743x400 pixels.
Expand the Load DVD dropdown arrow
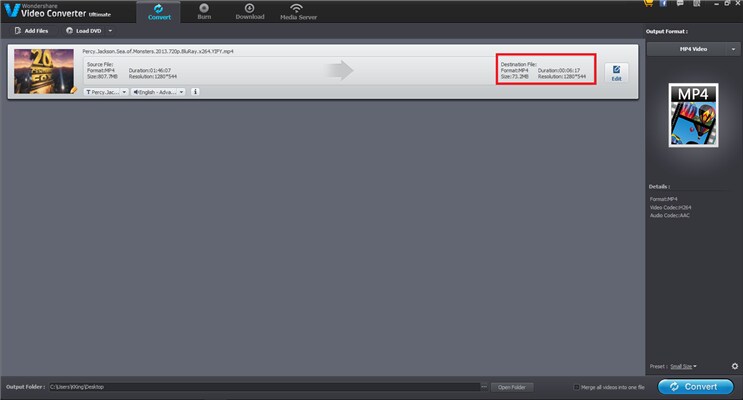(110, 31)
